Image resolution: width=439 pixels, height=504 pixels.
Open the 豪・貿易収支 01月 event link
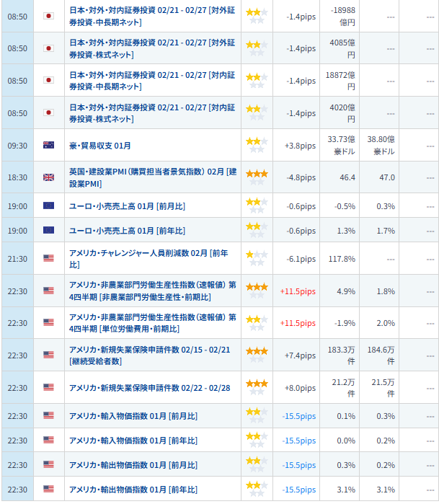[100, 146]
